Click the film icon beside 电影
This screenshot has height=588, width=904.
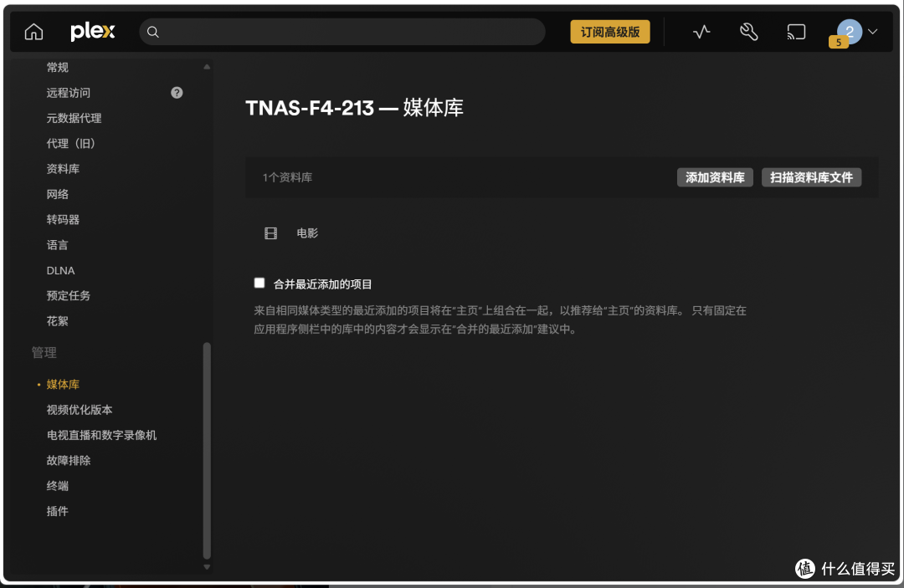pos(270,233)
